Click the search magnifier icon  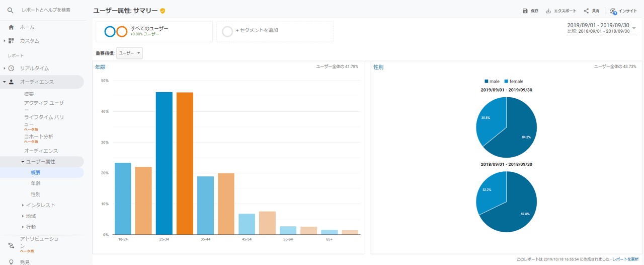[11, 10]
